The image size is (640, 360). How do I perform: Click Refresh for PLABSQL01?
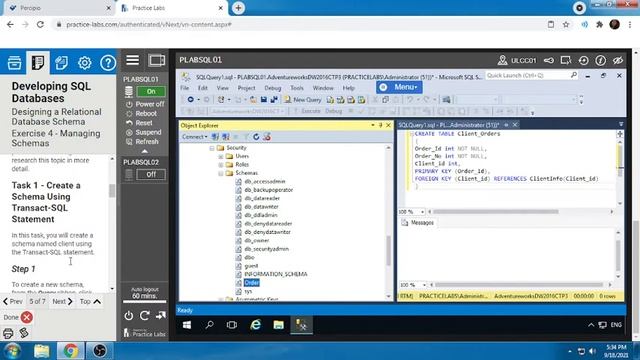pyautogui.click(x=142, y=142)
